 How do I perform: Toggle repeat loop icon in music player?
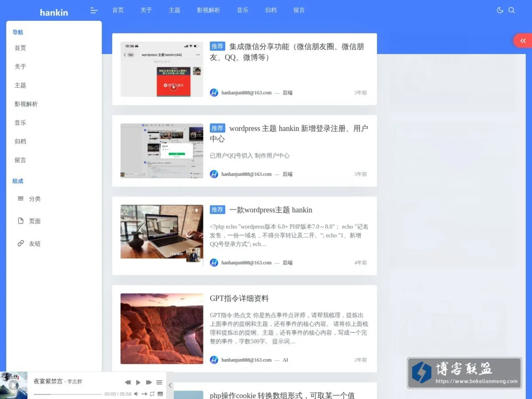click(152, 394)
